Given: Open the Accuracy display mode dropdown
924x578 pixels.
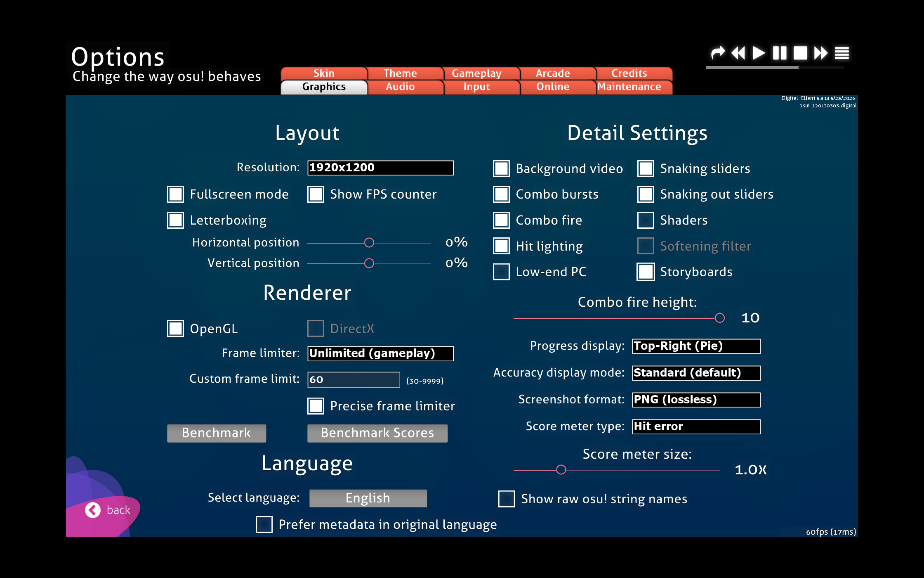Looking at the screenshot, I should coord(696,373).
